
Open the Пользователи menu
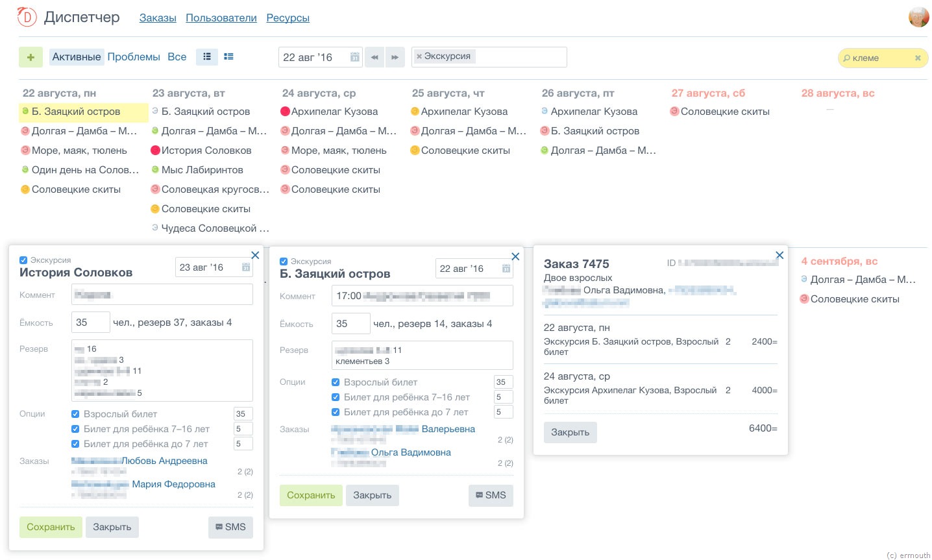click(x=221, y=18)
